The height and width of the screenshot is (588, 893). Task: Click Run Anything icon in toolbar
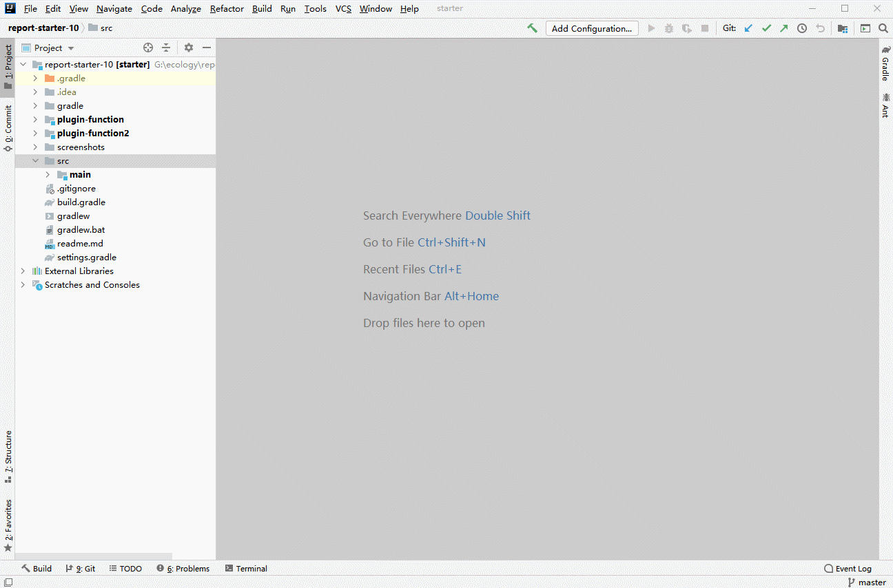pyautogui.click(x=865, y=28)
